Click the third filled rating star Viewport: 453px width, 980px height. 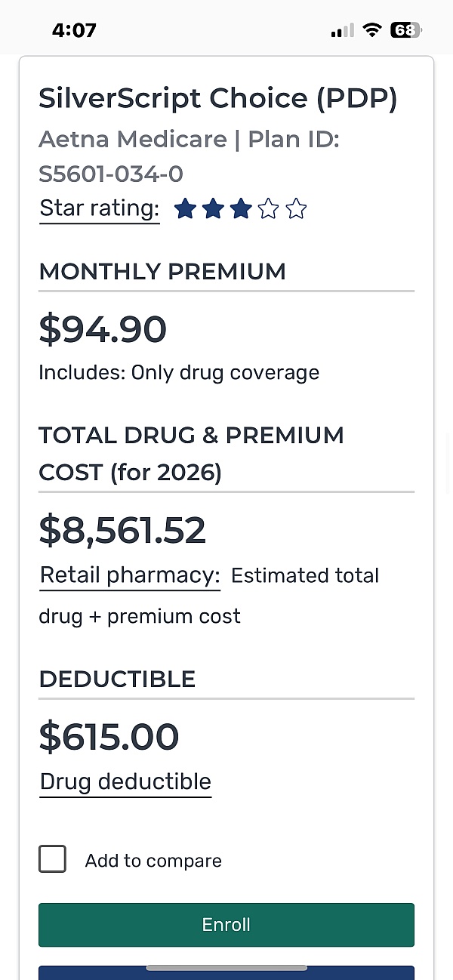coord(241,209)
